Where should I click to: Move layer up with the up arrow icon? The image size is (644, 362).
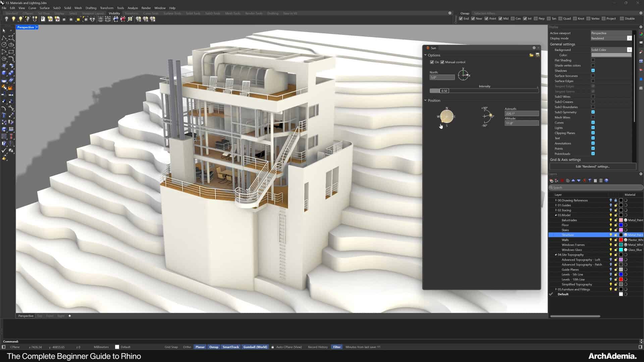pyautogui.click(x=573, y=180)
